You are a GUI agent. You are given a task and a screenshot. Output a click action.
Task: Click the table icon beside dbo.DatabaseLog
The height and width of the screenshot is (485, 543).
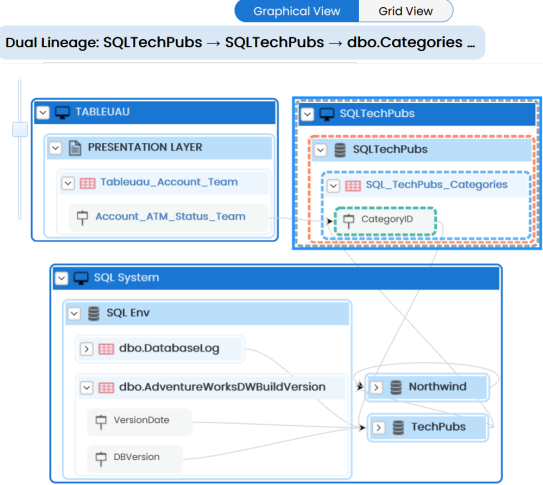click(x=106, y=349)
